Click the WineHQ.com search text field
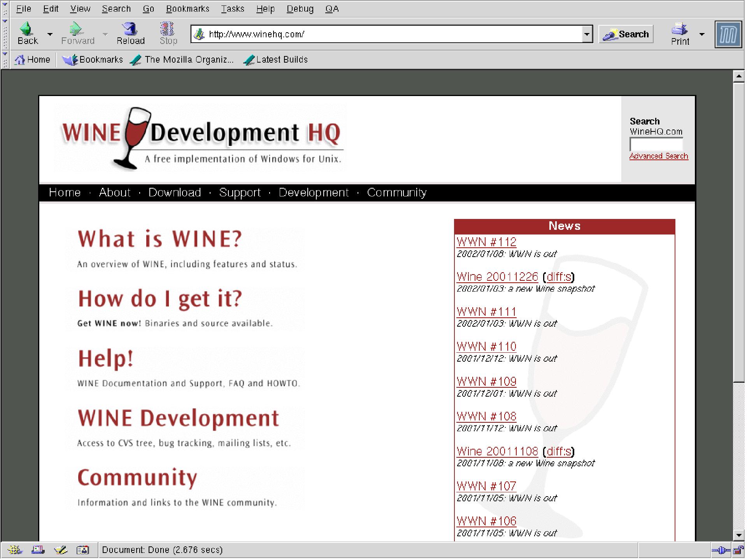The height and width of the screenshot is (560, 747). [656, 144]
